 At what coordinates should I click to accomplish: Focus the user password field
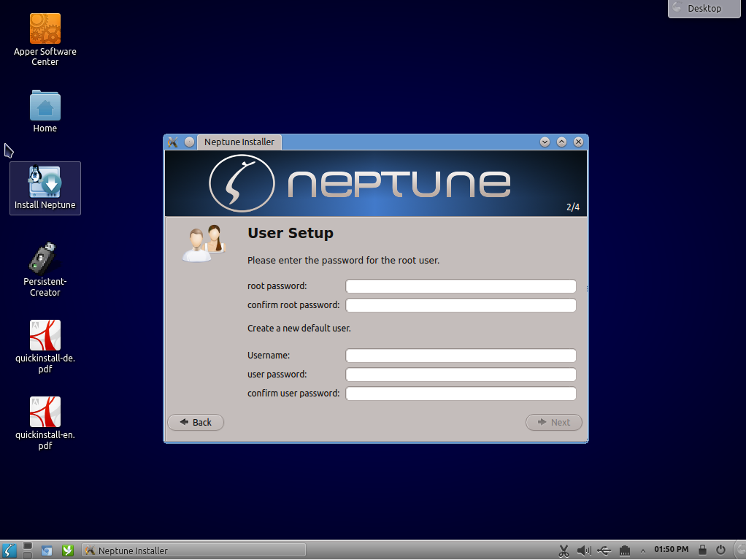click(461, 375)
